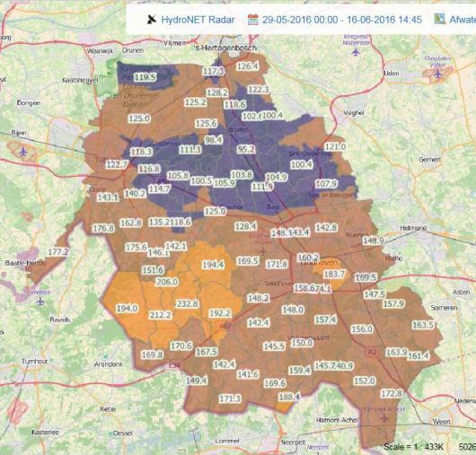Screen dimensions: 476x455
Task: Click the 148.0 value label
Action: tap(293, 310)
